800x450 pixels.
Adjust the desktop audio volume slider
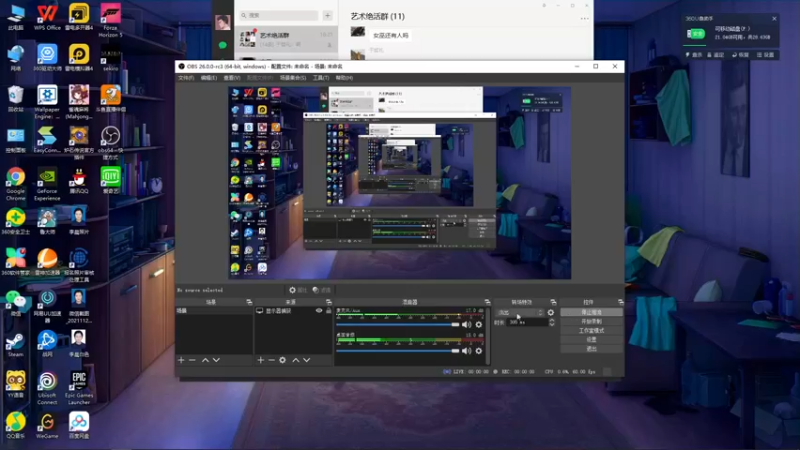tap(398, 351)
